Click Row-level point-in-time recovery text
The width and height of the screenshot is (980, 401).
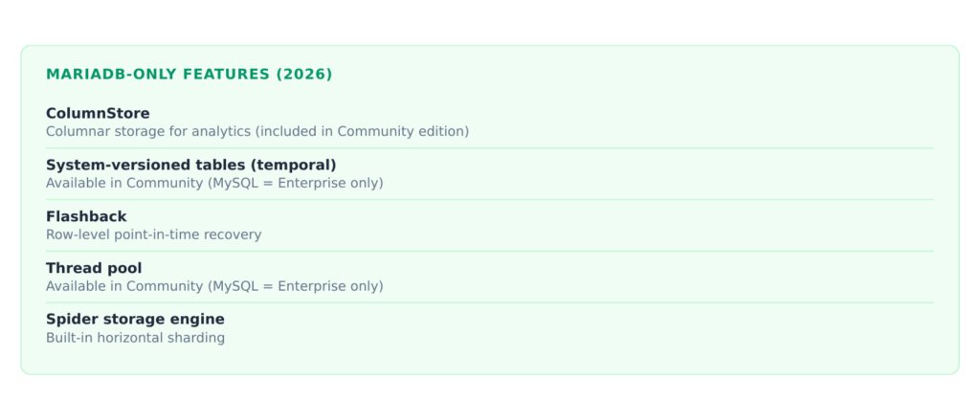tap(154, 234)
